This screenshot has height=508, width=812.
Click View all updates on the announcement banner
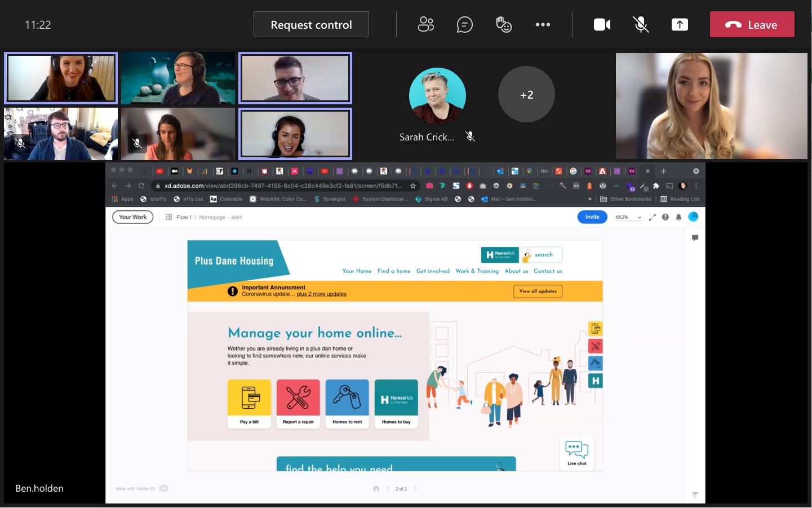point(537,291)
